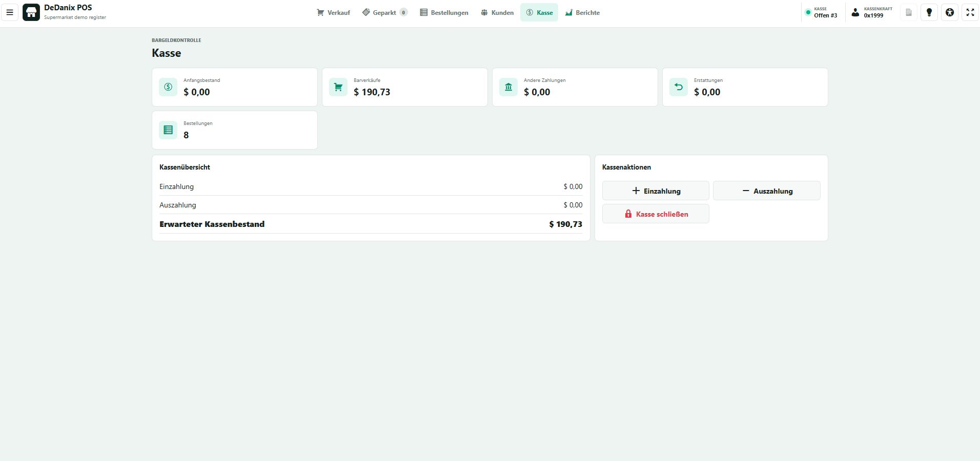
Task: Click the Andere Zahlungen value $ 0,00
Action: pos(537,92)
